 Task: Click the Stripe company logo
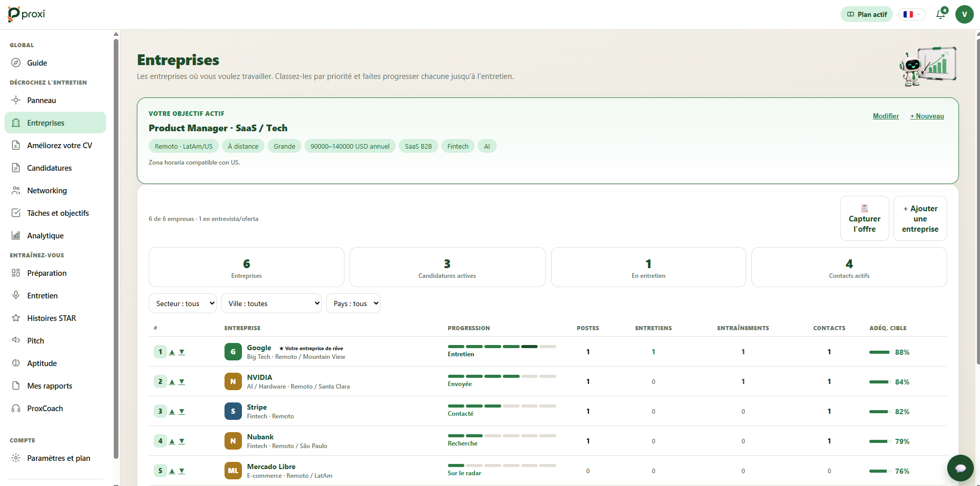(x=233, y=411)
